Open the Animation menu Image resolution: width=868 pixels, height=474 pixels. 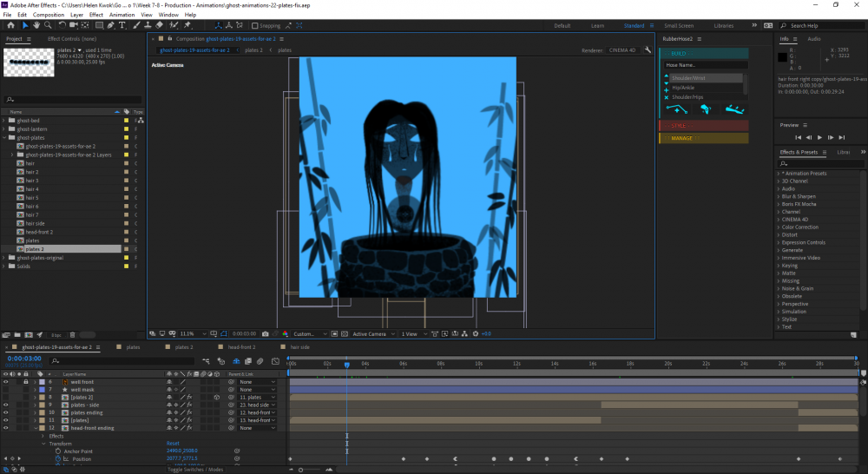click(122, 15)
